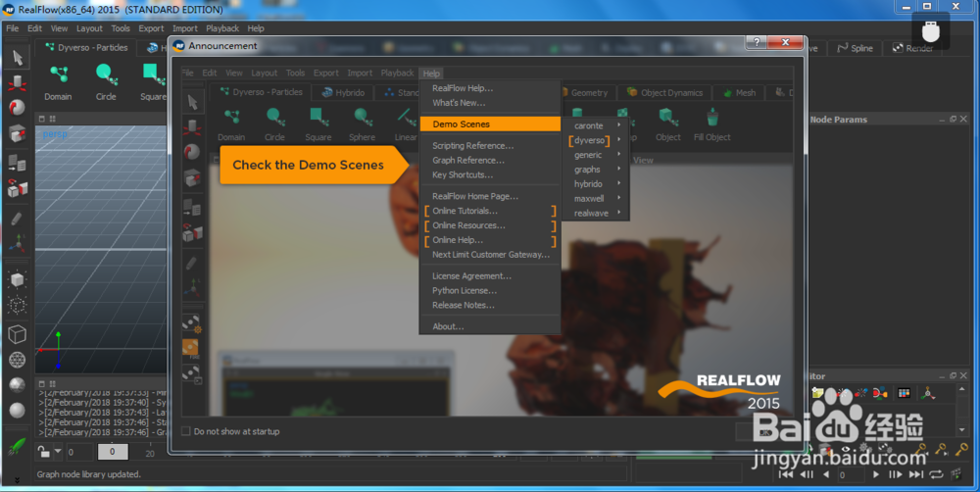The height and width of the screenshot is (492, 980).
Task: Float the Node Params panel
Action: [x=954, y=119]
